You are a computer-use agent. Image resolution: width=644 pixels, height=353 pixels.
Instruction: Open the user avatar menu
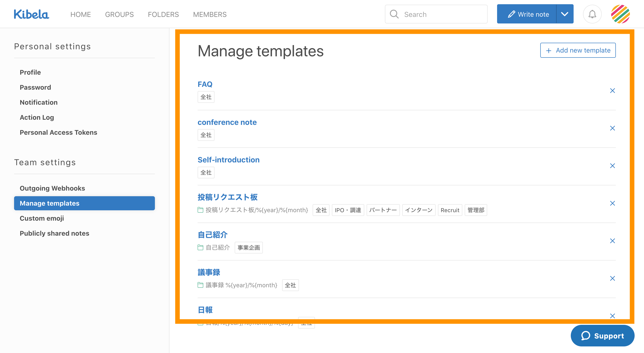[620, 14]
